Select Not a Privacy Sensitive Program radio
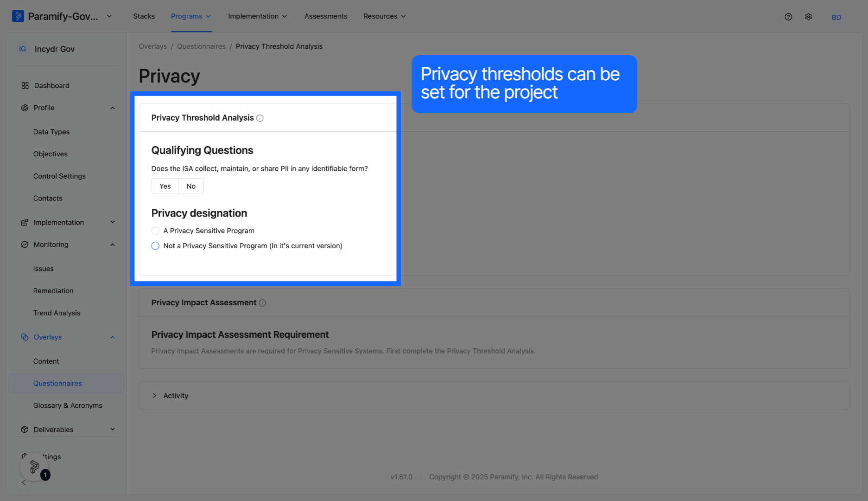Image resolution: width=868 pixels, height=501 pixels. tap(155, 246)
